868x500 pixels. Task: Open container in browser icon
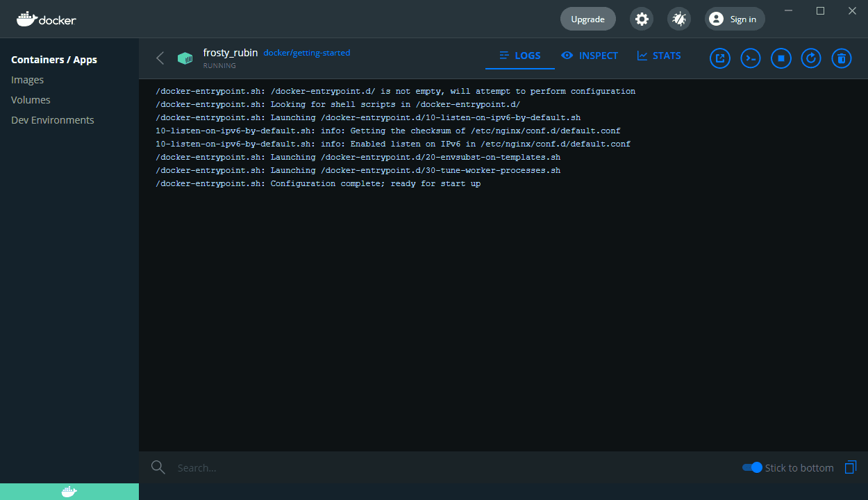point(720,58)
